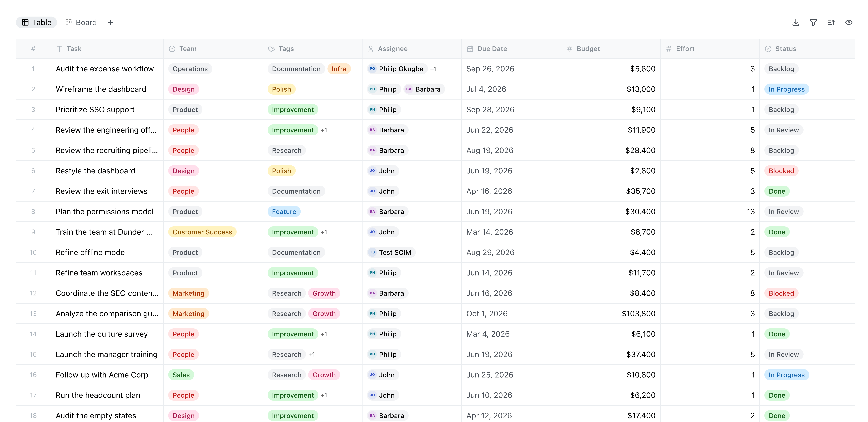Select the Infra tag in row 1
This screenshot has width=868, height=422.
339,69
